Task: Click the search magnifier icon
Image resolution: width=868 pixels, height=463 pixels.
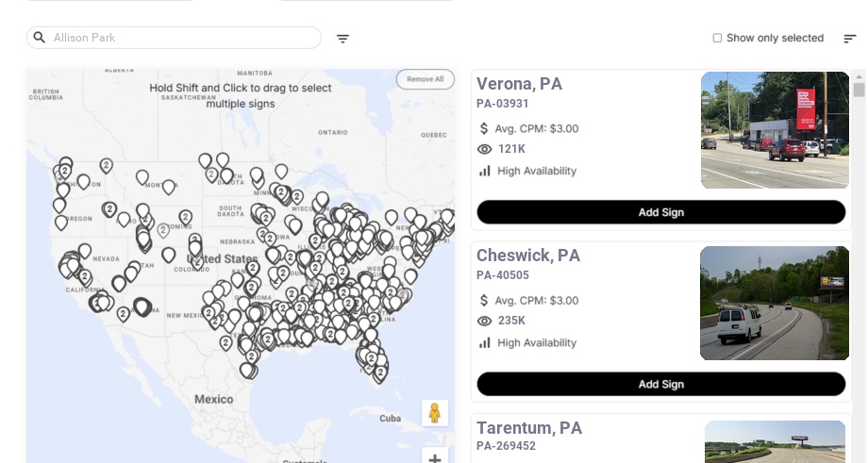Action: (40, 38)
